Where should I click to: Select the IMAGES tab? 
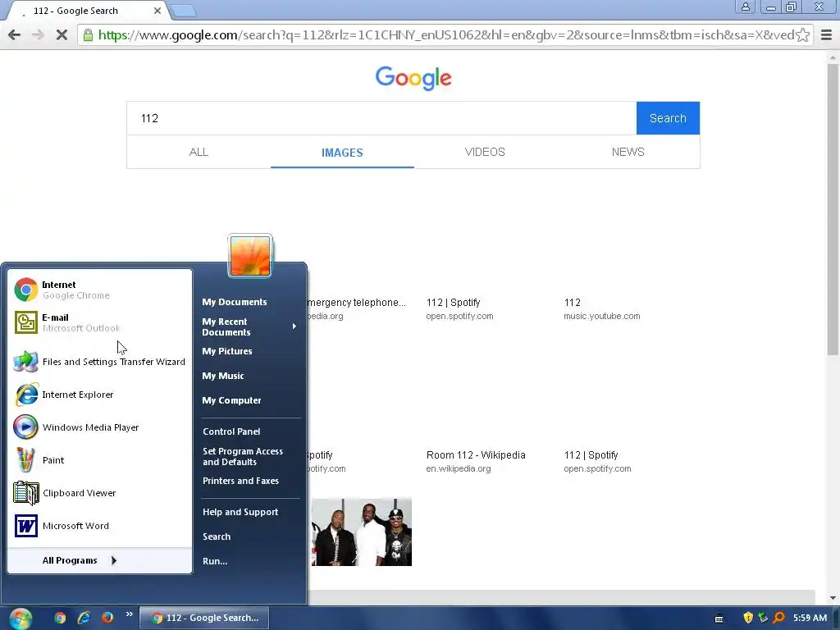342,152
